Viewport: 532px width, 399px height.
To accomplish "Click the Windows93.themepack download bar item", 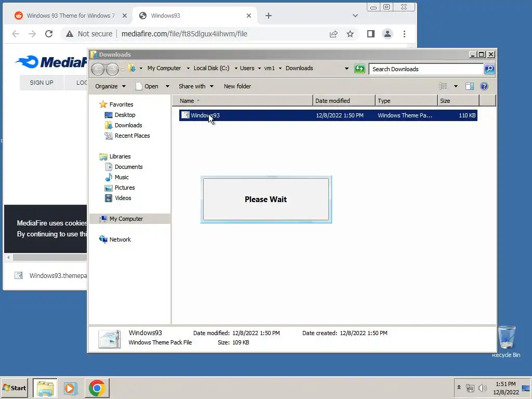I will pyautogui.click(x=51, y=275).
